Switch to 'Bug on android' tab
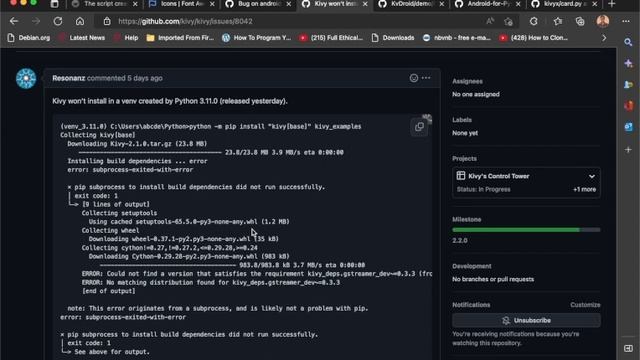Viewport: 640px width, 360px height. (x=258, y=4)
